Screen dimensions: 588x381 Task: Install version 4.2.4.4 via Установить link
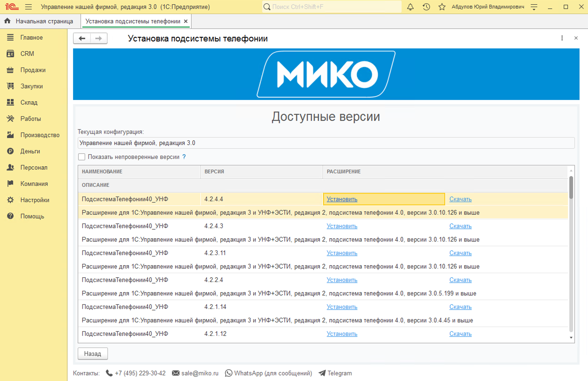(342, 199)
